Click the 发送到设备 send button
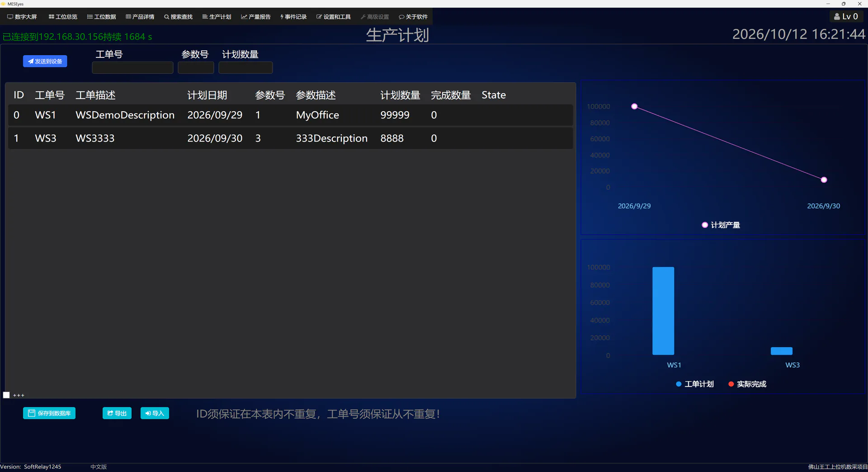868x472 pixels. pyautogui.click(x=45, y=61)
